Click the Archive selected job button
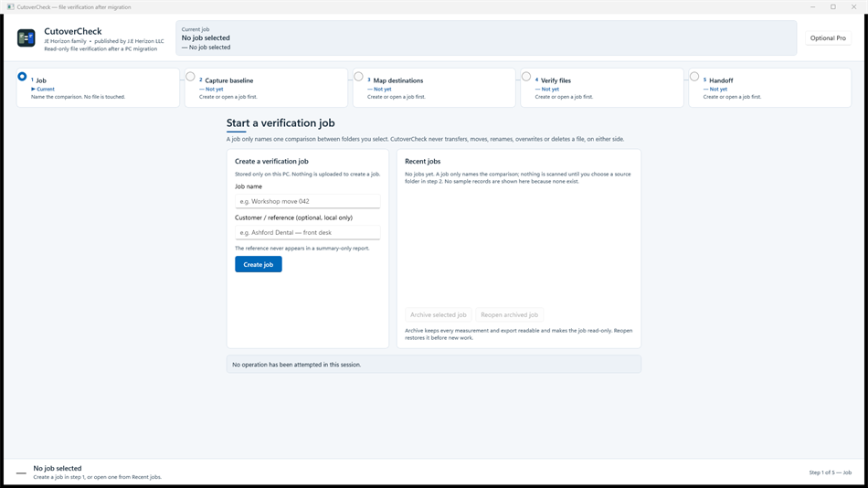868x488 pixels. [x=439, y=314]
